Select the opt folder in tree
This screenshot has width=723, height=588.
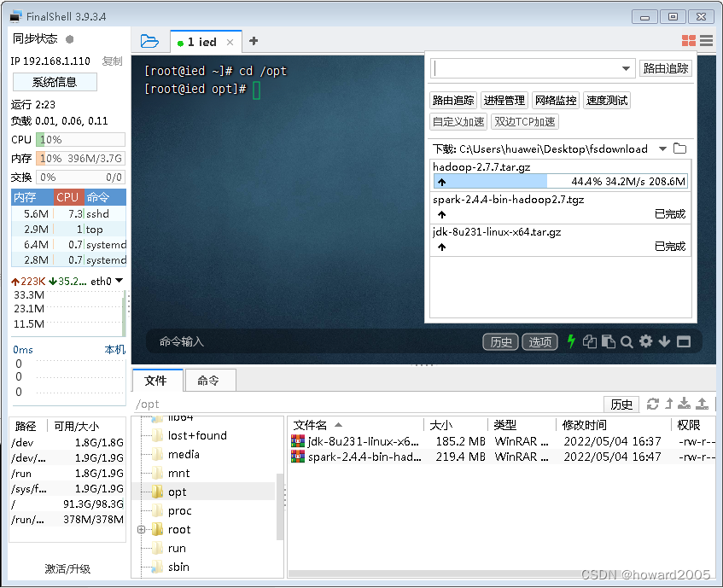coord(177,492)
